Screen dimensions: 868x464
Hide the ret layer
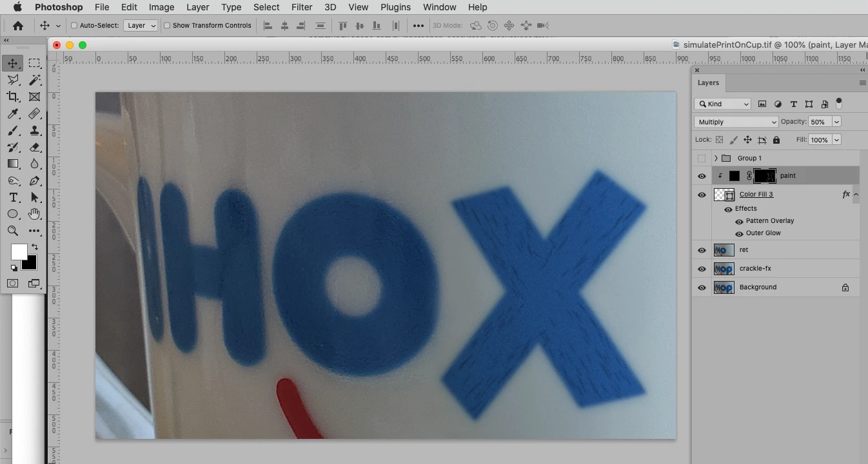[702, 250]
